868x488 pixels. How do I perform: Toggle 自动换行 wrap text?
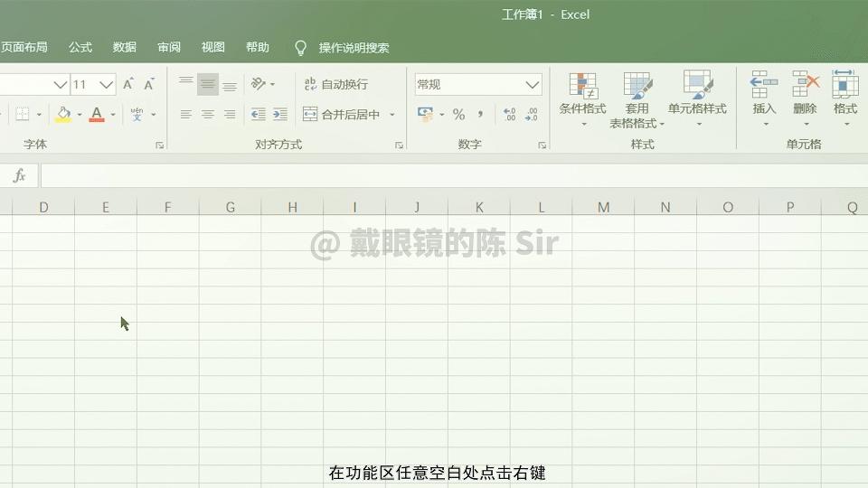point(335,84)
